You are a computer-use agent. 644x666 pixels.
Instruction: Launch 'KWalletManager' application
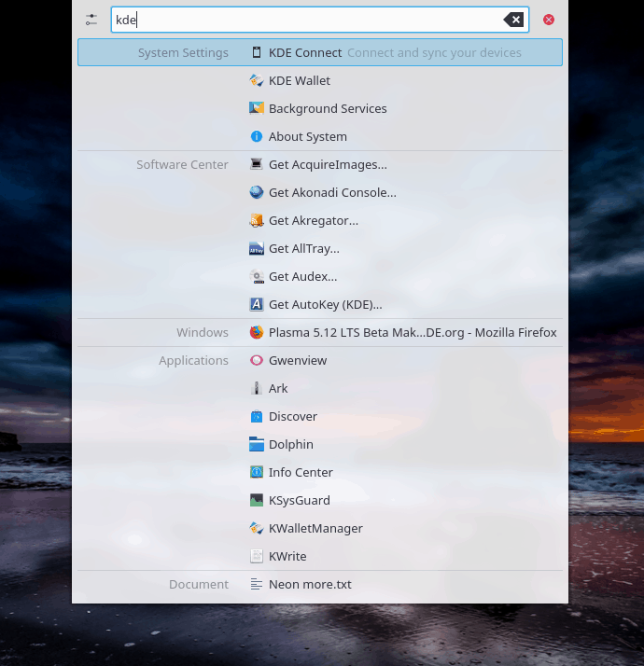pos(315,528)
